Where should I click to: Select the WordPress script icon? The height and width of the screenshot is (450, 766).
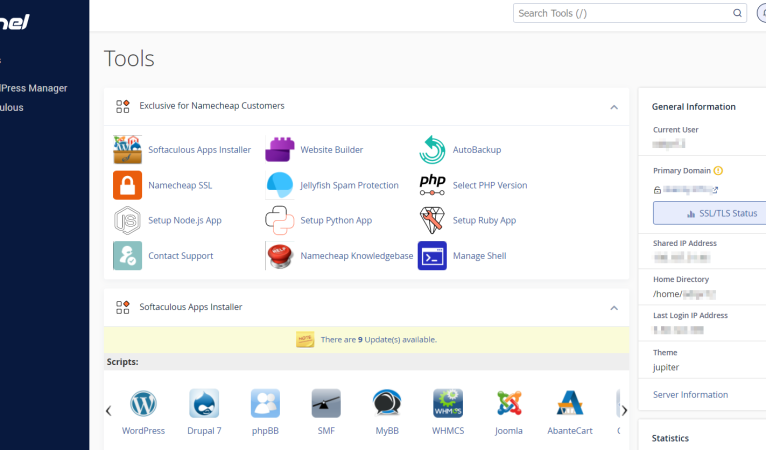(143, 404)
